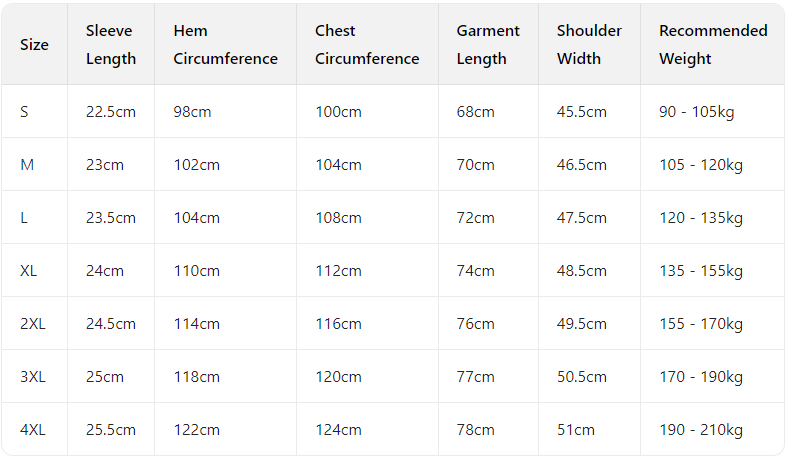Click the 170 - 190kg weight range
This screenshot has width=785, height=457.
pos(700,377)
